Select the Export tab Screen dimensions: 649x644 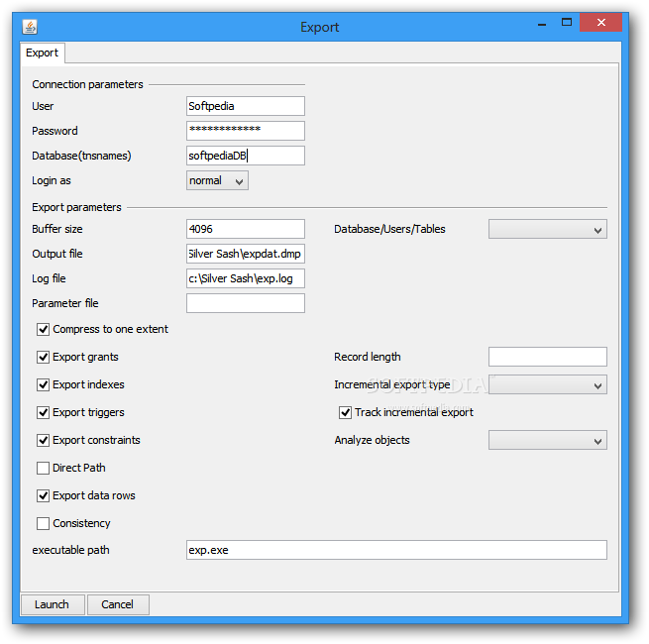click(x=43, y=53)
